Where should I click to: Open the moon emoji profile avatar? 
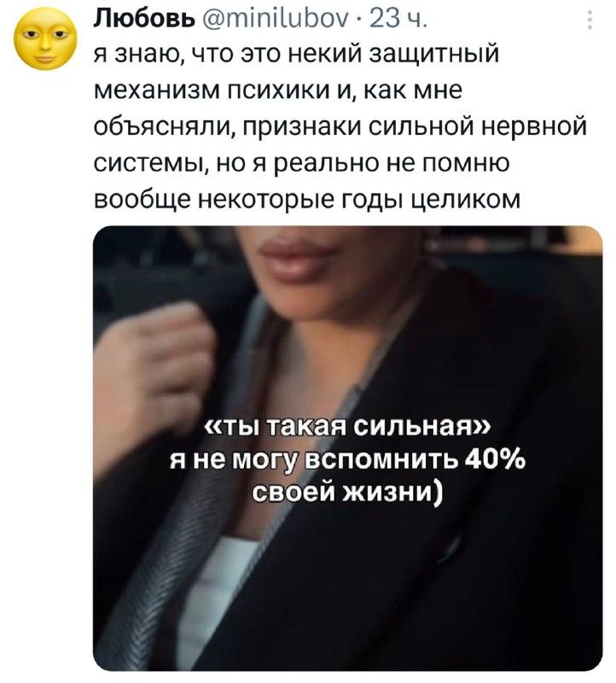click(45, 38)
